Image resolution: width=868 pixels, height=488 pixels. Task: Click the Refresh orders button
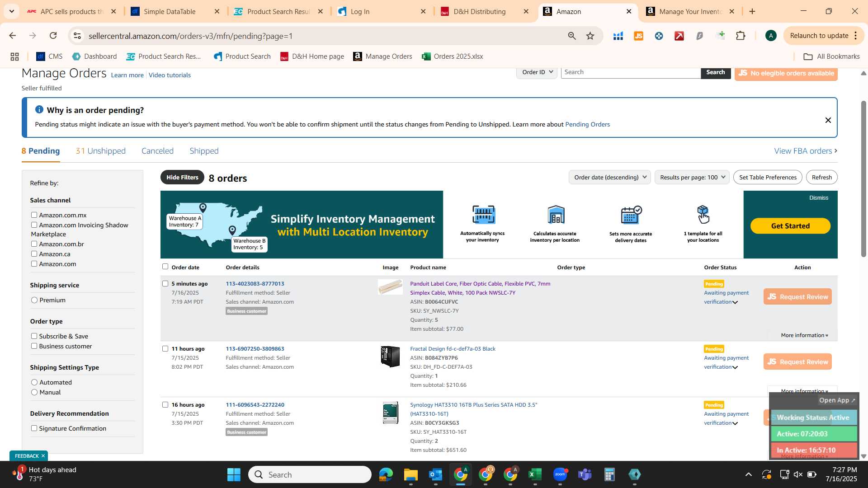tap(821, 177)
